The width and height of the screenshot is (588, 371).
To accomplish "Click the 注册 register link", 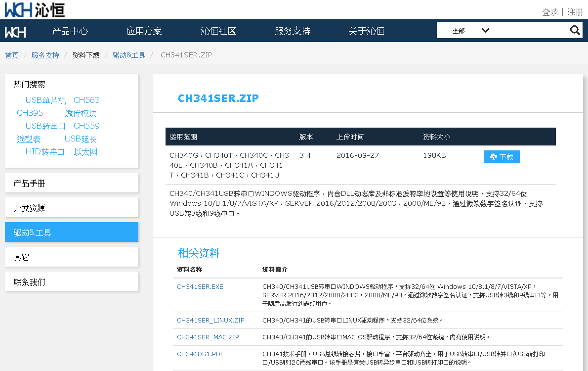I will click(575, 12).
